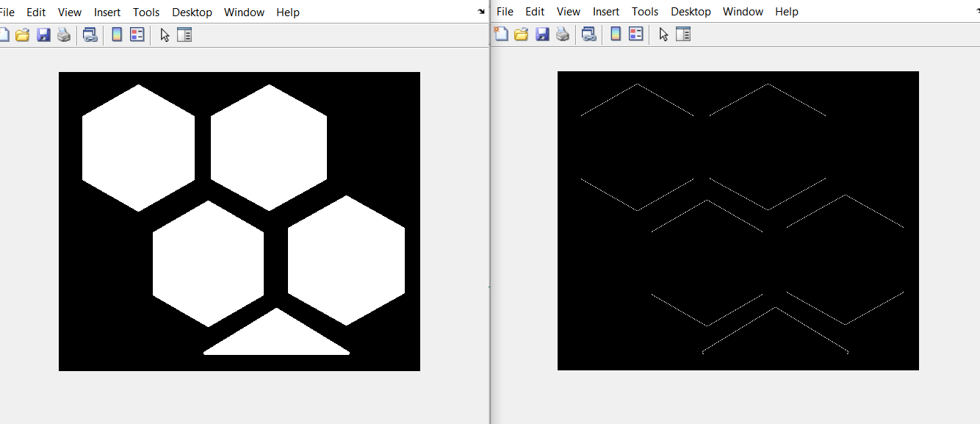This screenshot has width=980, height=424.
Task: Activate Link Plot in the right toolbar
Action: [x=588, y=34]
